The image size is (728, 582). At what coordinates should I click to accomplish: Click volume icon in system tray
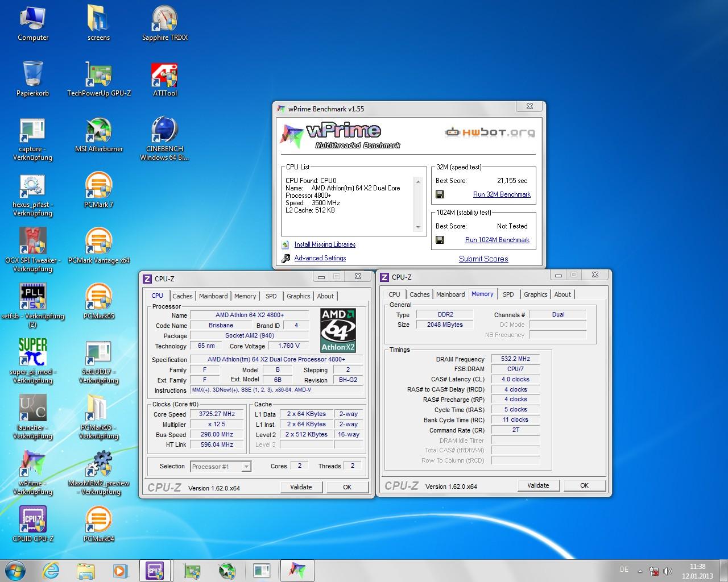click(x=668, y=571)
